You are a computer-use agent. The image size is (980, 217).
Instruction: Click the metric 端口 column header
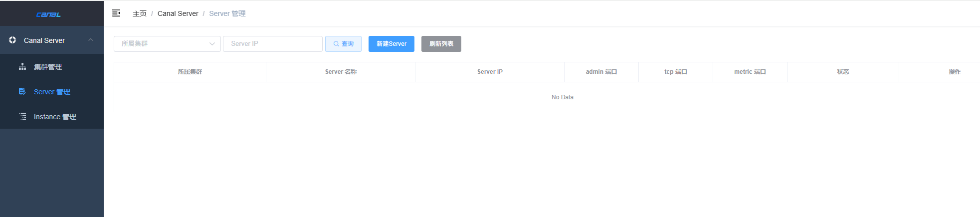point(750,72)
